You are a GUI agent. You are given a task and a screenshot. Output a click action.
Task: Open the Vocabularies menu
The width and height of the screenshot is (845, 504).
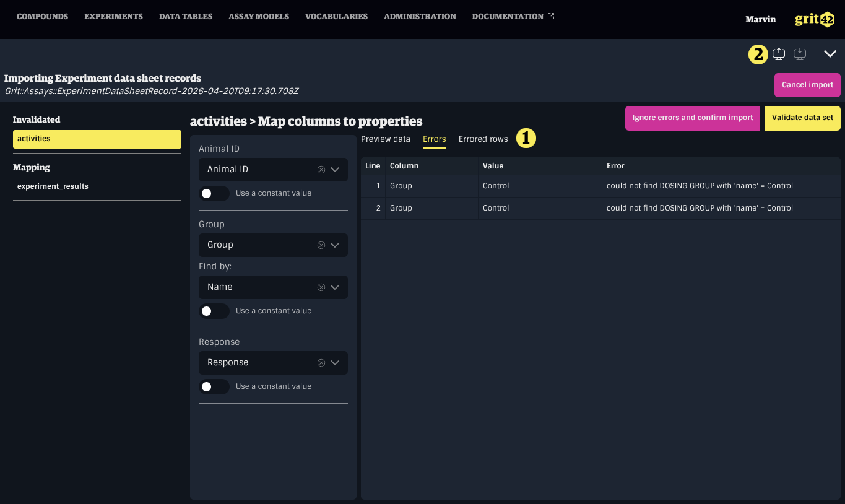336,17
